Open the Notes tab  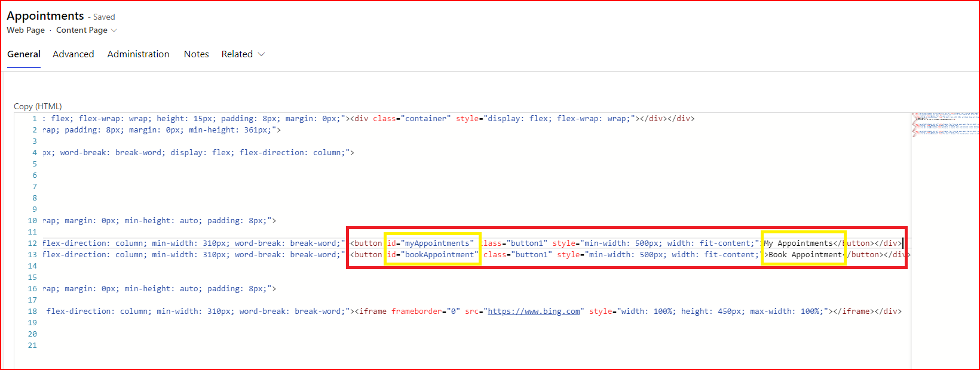(197, 54)
